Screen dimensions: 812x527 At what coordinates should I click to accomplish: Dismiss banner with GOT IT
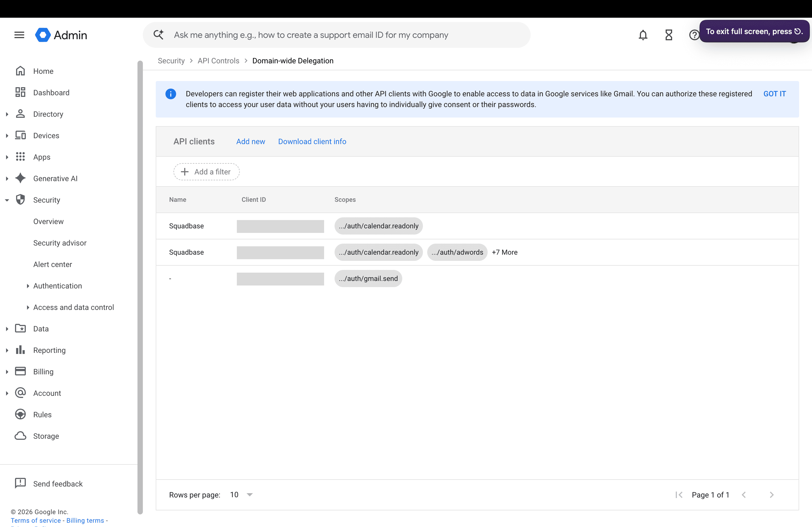point(774,94)
